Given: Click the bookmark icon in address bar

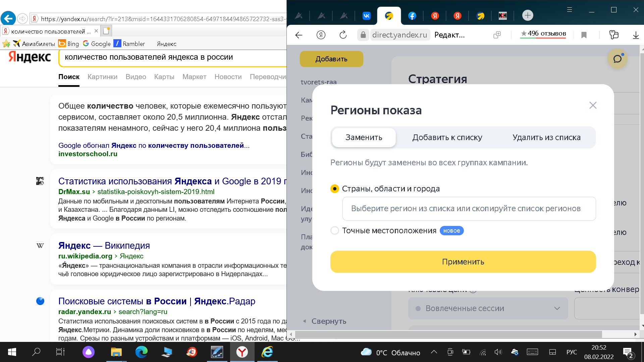Looking at the screenshot, I should 584,35.
